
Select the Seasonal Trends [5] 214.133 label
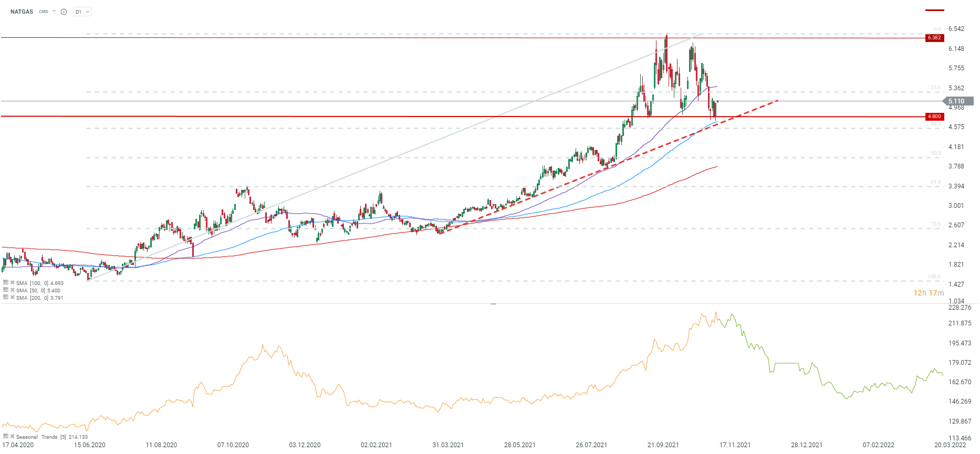click(52, 437)
